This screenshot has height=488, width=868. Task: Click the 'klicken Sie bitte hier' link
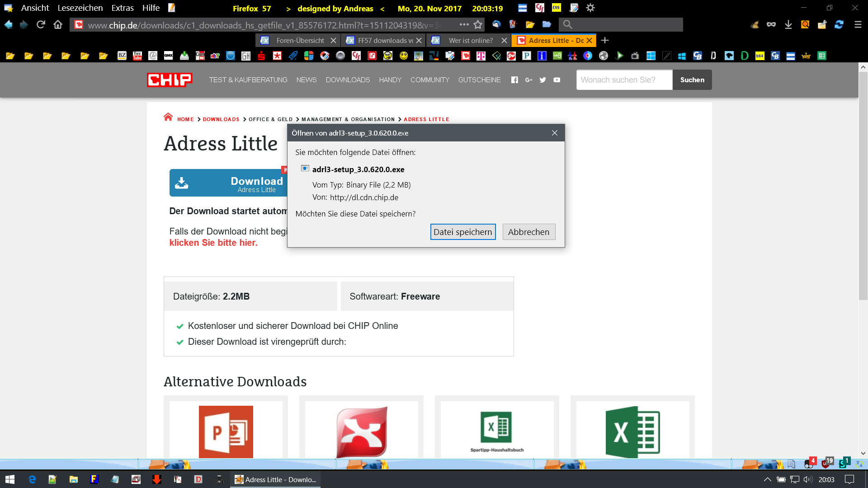click(x=213, y=243)
